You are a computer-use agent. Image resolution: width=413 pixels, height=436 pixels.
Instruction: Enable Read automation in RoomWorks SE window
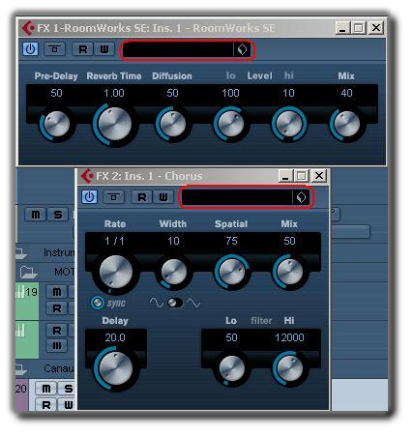(x=83, y=49)
